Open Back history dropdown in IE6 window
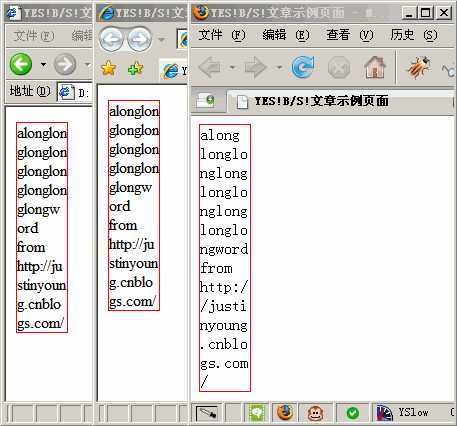457x426 pixels. click(43, 64)
